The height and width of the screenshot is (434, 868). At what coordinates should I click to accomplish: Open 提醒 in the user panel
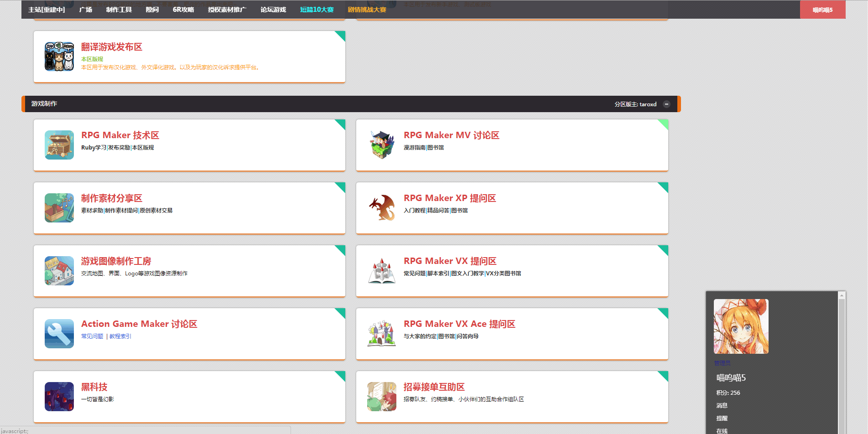[x=722, y=418]
